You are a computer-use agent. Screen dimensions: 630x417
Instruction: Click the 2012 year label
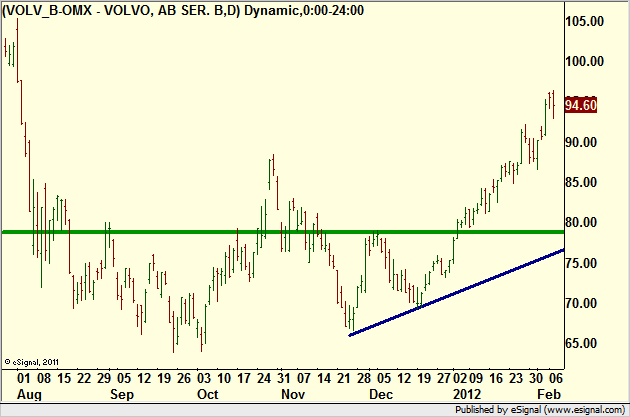[467, 395]
